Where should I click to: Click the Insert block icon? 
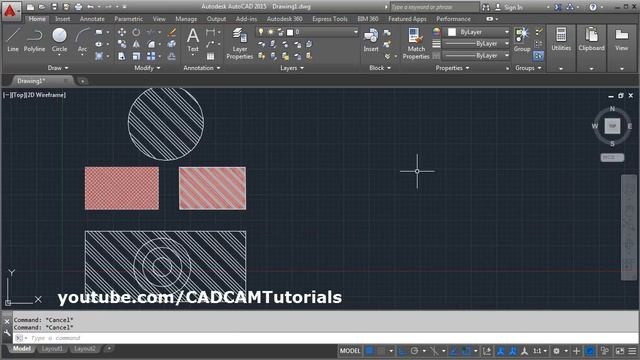tap(371, 40)
